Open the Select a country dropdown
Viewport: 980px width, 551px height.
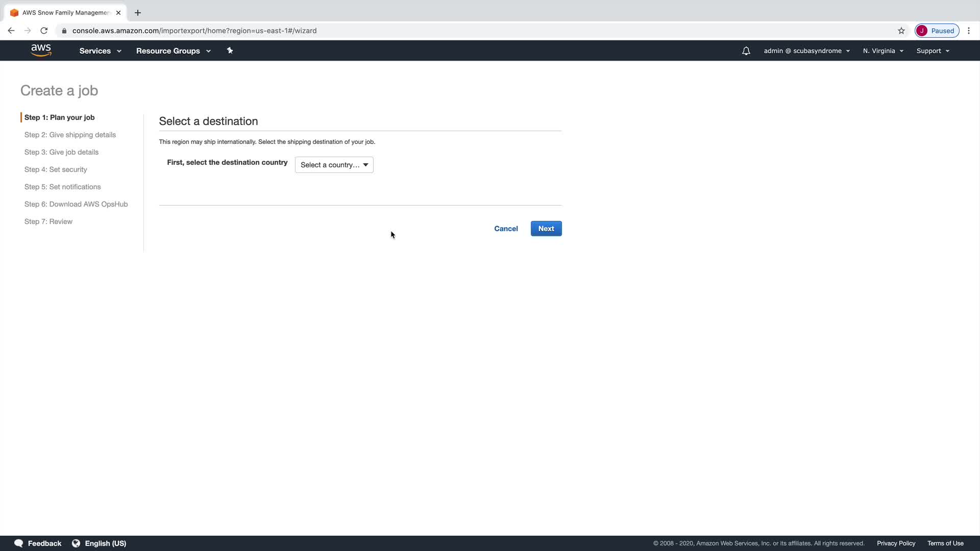[x=334, y=165]
